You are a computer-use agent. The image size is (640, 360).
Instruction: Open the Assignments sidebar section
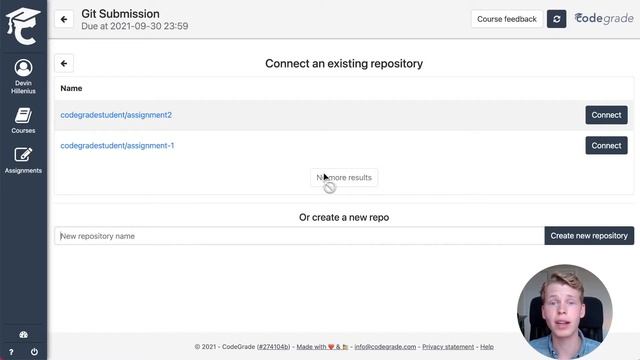point(23,160)
